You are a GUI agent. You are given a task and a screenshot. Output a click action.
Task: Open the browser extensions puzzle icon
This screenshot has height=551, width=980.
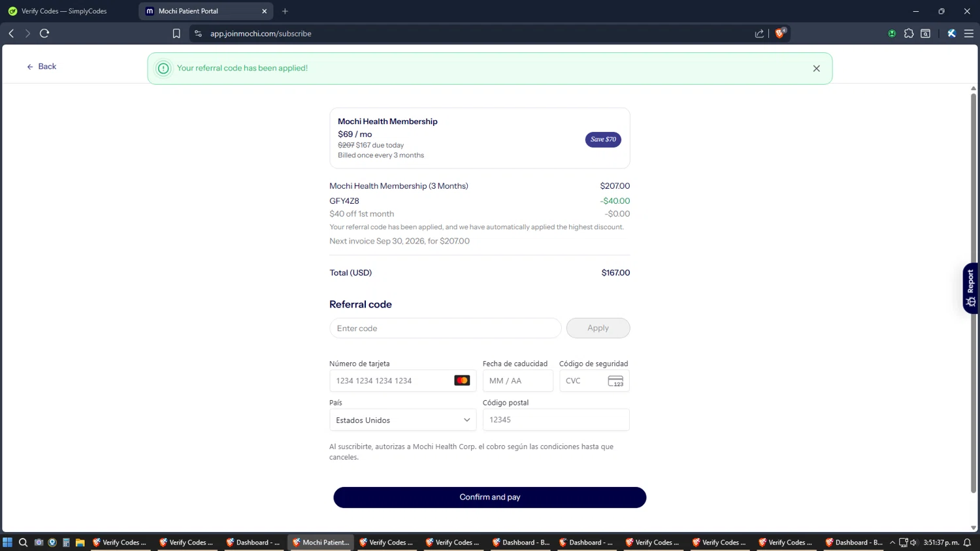[909, 33]
